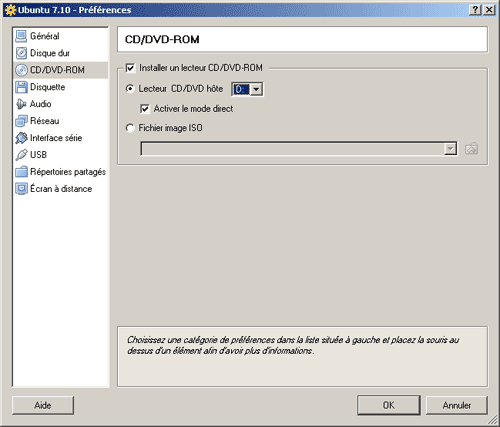Close the Préférences dialog window
500x427 pixels.
pyautogui.click(x=489, y=10)
